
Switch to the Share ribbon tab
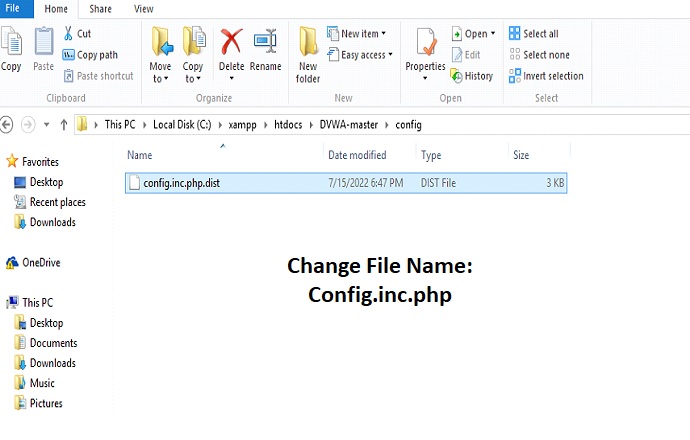(x=100, y=9)
